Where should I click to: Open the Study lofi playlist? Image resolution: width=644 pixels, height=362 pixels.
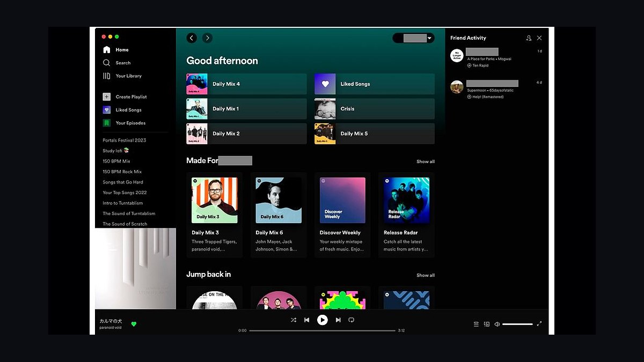click(116, 151)
